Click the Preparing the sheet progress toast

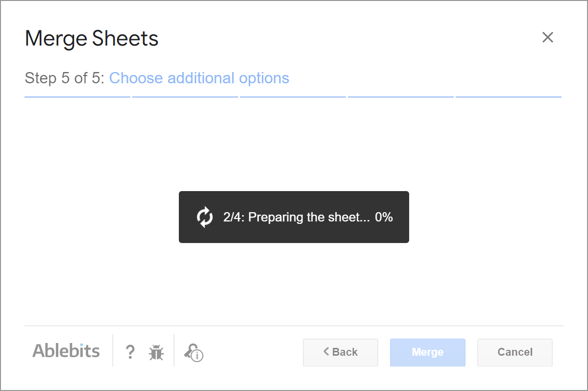pos(294,217)
